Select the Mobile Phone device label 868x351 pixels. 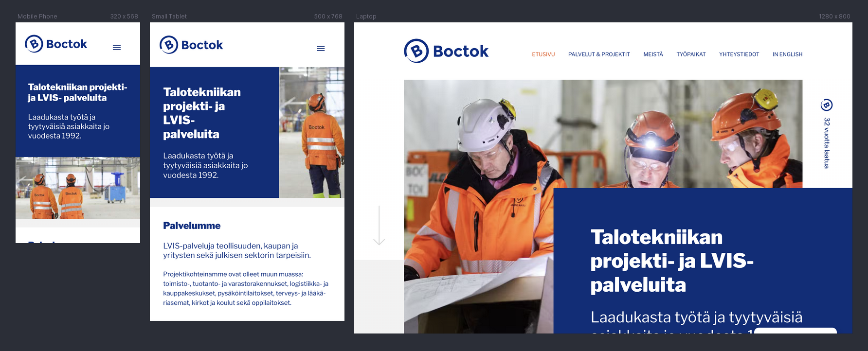tap(37, 17)
